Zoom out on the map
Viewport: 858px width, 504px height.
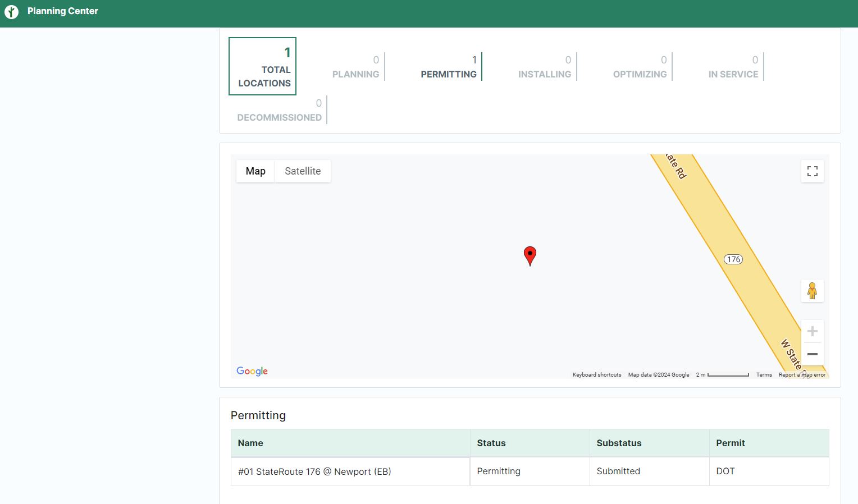[x=812, y=354]
